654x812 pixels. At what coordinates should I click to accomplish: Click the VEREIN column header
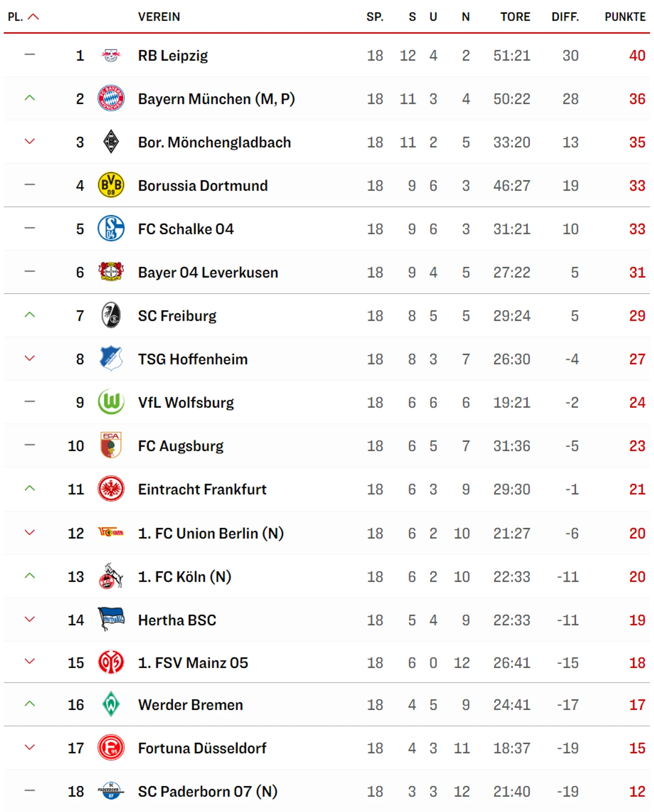(x=159, y=17)
